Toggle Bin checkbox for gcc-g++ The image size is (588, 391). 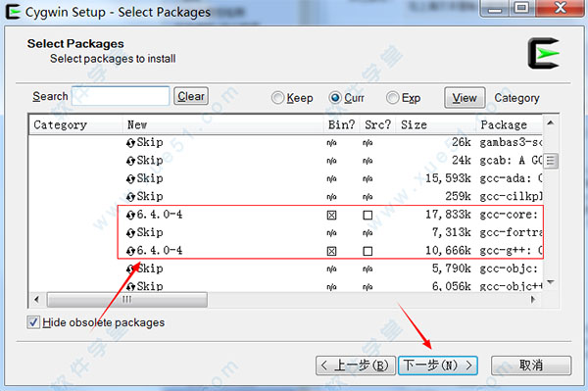click(331, 251)
